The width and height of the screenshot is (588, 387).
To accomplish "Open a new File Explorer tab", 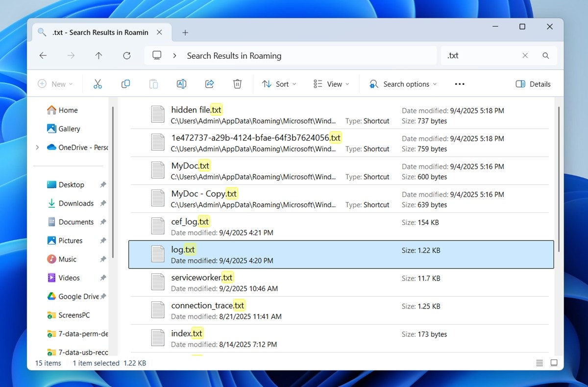I will (185, 32).
